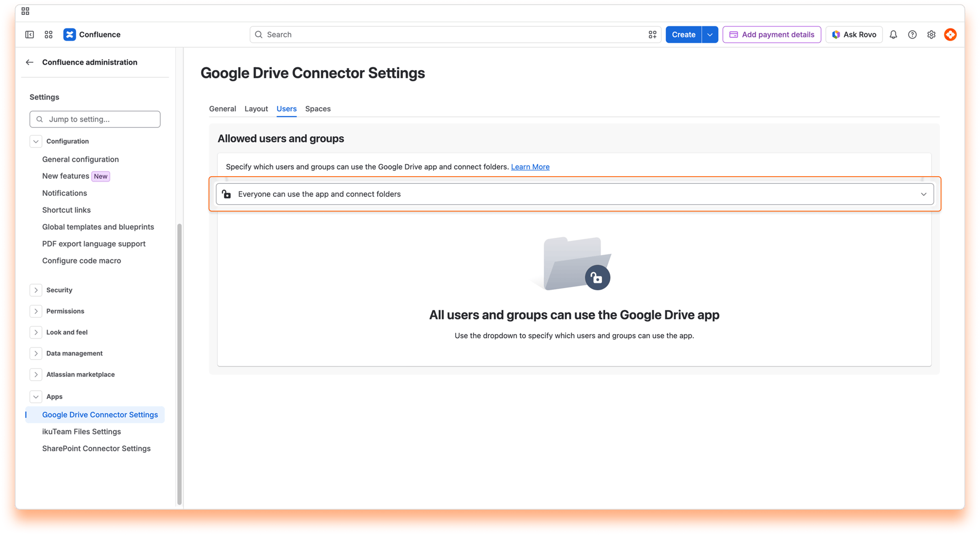Screen dimensions: 980x535
Task: Expand the Data management section
Action: 36,354
